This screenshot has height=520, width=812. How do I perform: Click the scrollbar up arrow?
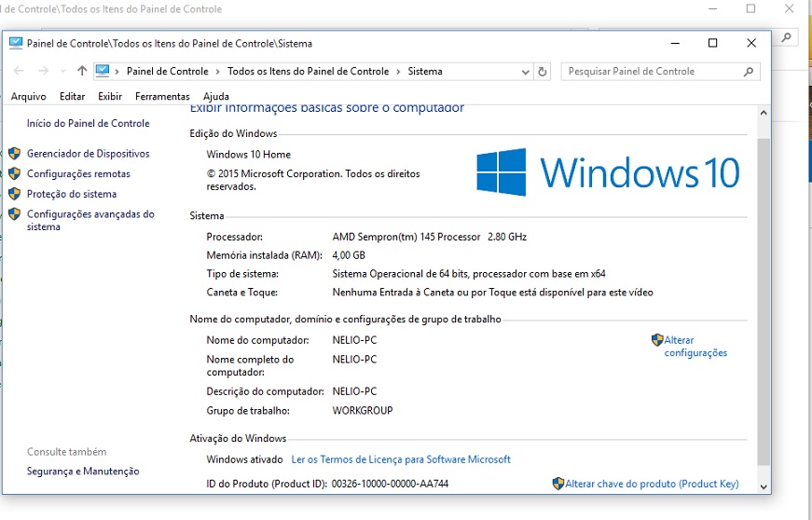(764, 113)
